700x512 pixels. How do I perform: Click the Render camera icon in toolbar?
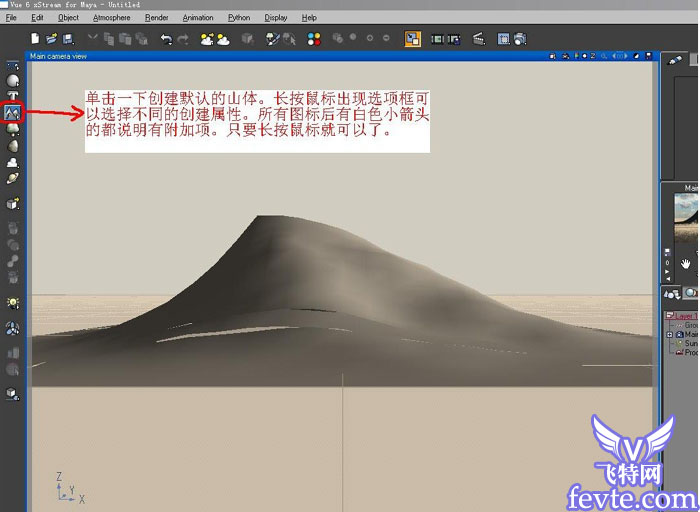(x=520, y=39)
